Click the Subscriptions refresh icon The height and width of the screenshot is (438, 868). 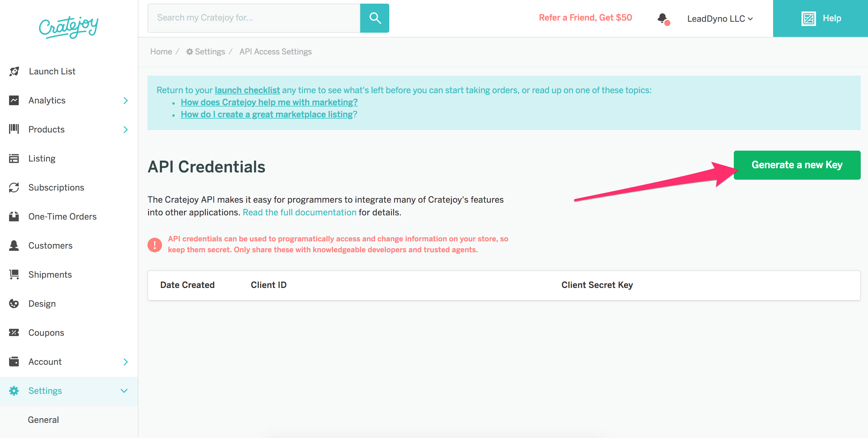(x=14, y=188)
